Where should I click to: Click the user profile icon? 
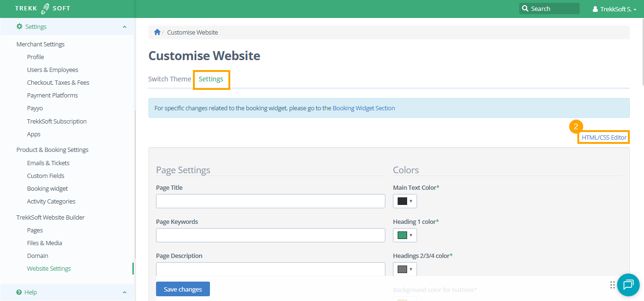[x=595, y=9]
